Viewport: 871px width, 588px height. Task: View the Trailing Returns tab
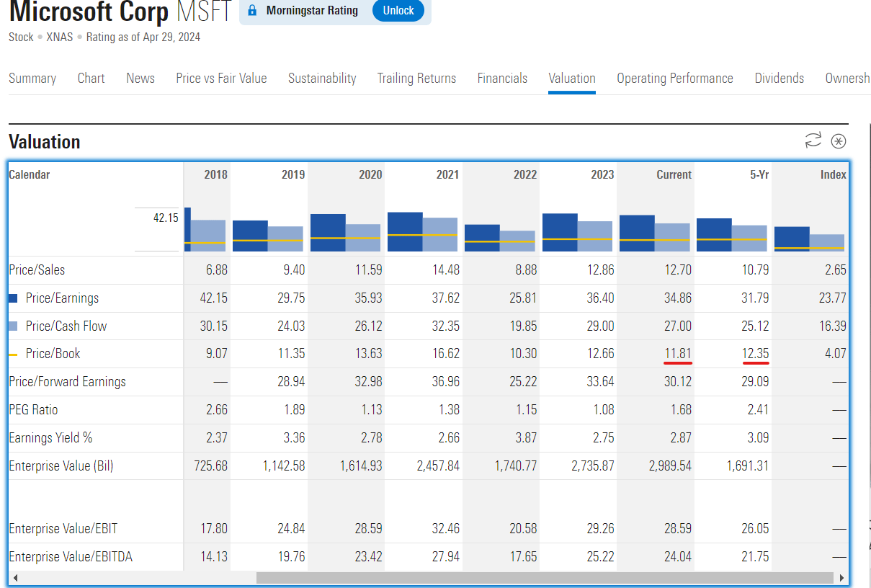click(x=416, y=79)
